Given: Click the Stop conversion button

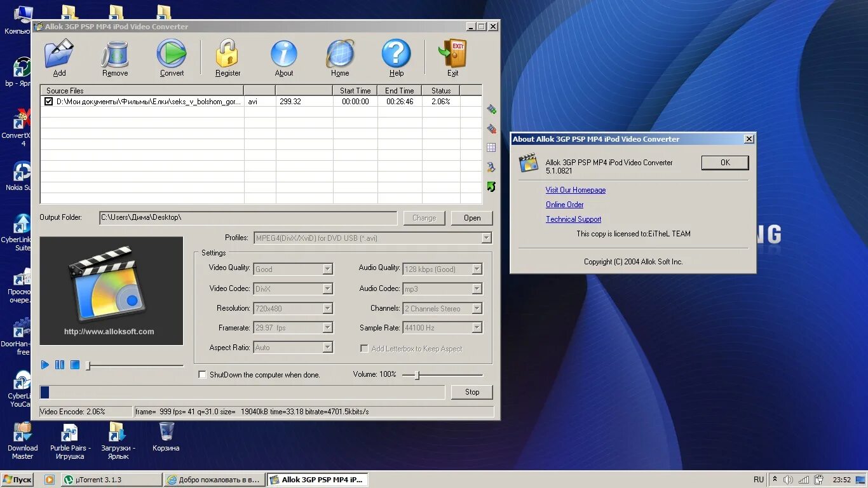Looking at the screenshot, I should click(472, 392).
